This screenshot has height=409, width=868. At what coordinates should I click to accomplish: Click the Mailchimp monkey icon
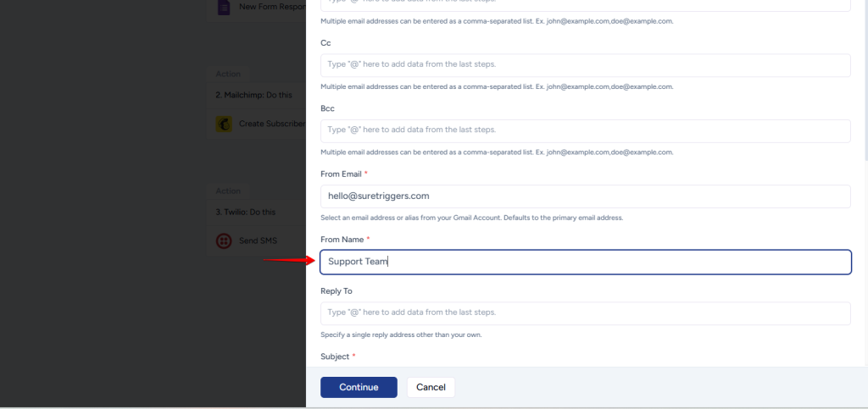tap(224, 124)
